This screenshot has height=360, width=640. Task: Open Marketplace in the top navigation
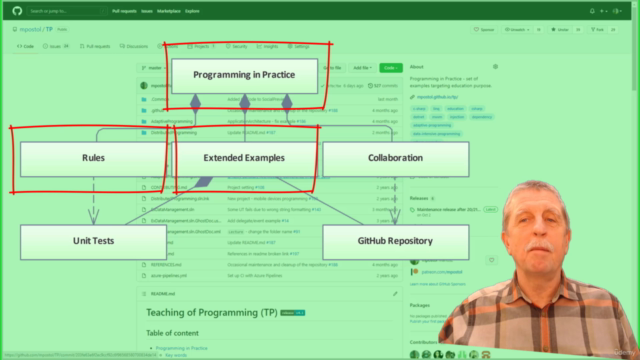[169, 11]
